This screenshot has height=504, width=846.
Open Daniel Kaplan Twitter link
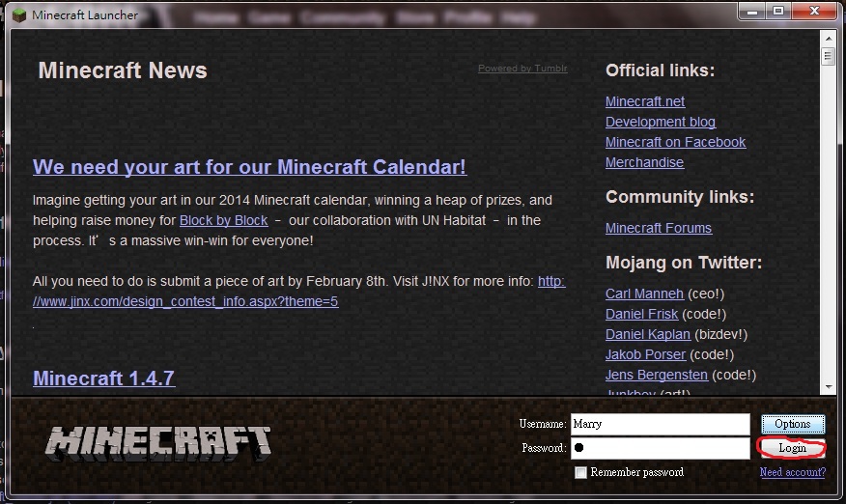coord(648,335)
